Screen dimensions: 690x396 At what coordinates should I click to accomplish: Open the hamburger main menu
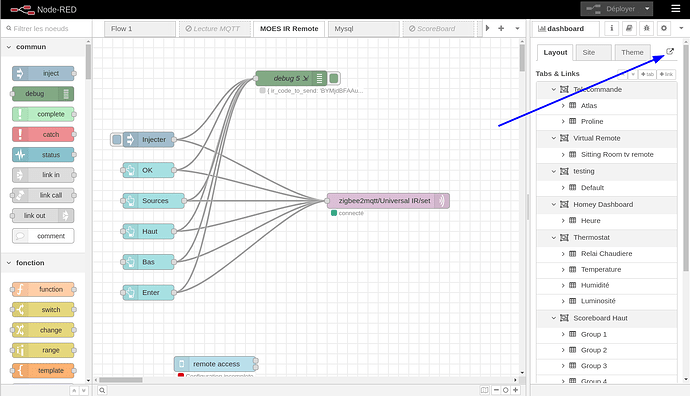675,9
